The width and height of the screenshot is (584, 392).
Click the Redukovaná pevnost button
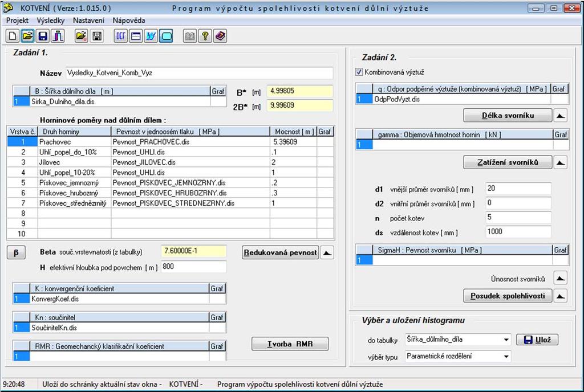(x=280, y=252)
